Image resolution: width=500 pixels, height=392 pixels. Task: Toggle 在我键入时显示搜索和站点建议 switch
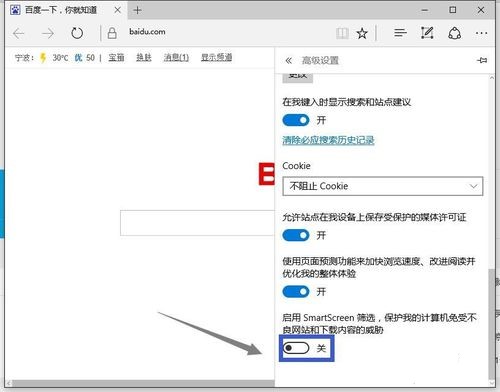pos(296,120)
